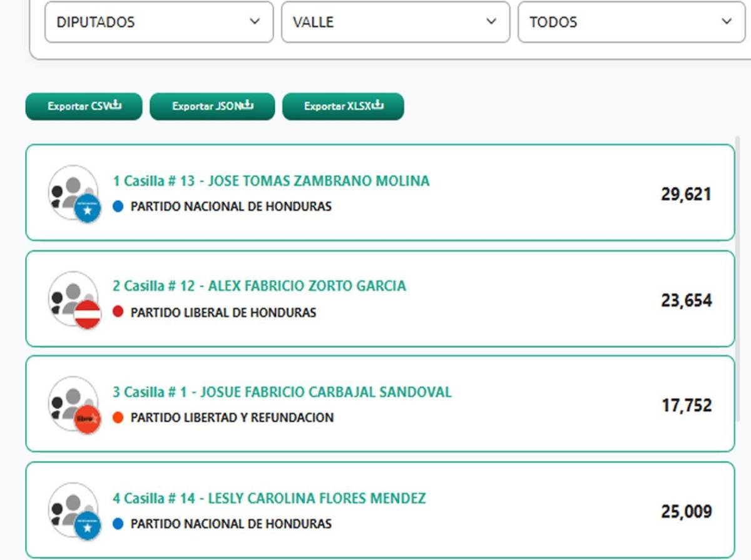
Task: Click red Partido Liberal color dot
Action: pos(118,312)
